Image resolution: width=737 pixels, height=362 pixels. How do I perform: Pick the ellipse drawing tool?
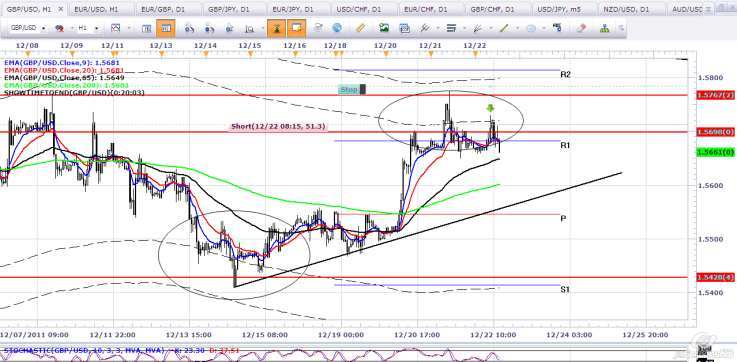point(531,28)
